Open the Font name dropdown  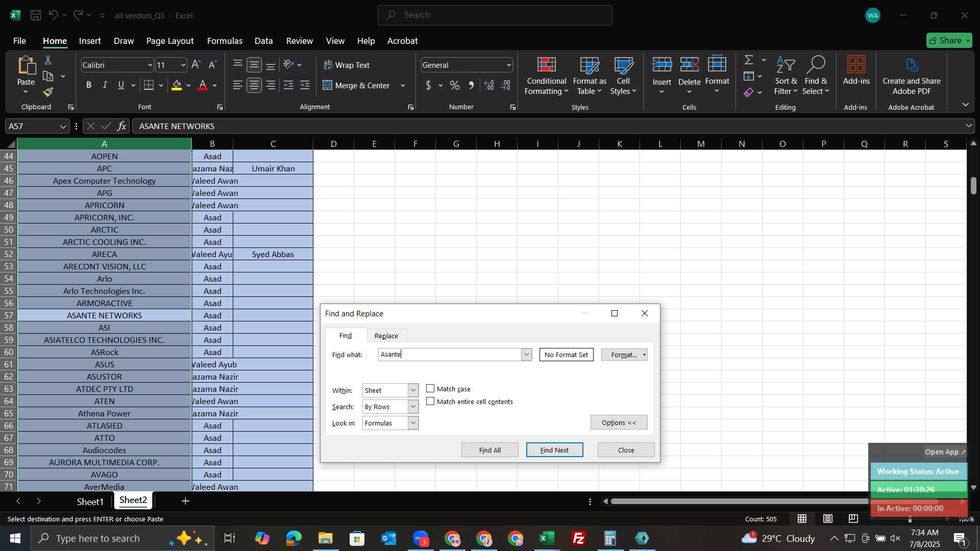150,65
